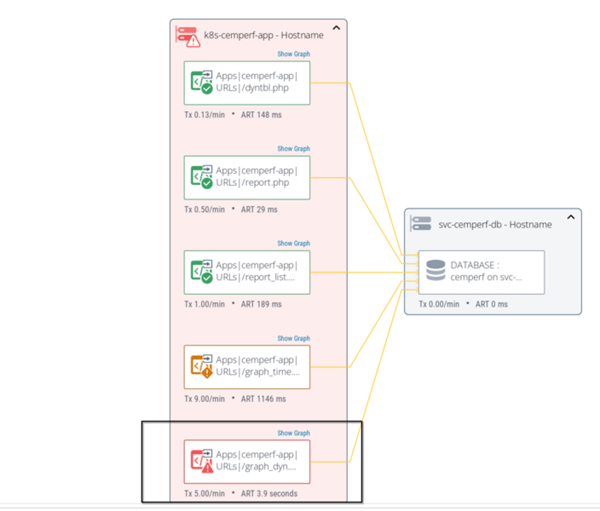Show Graph for the dyntbl.php node
600x511 pixels.
coord(294,54)
